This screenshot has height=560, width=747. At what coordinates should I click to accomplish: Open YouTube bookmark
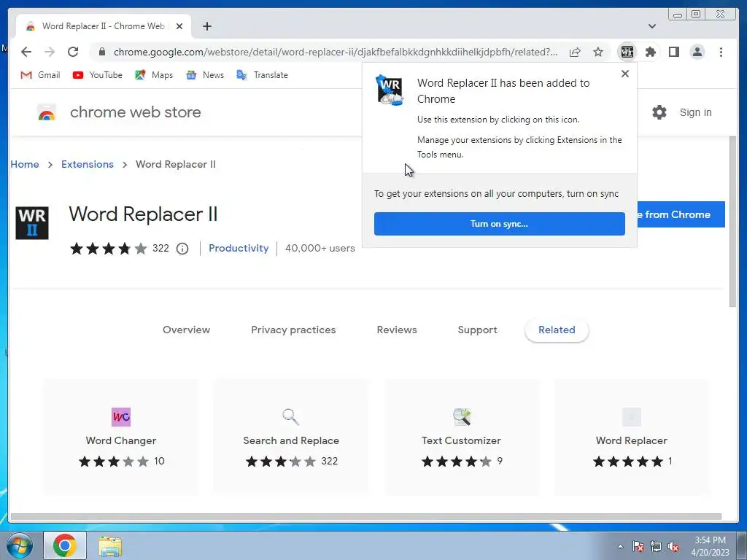pyautogui.click(x=98, y=75)
